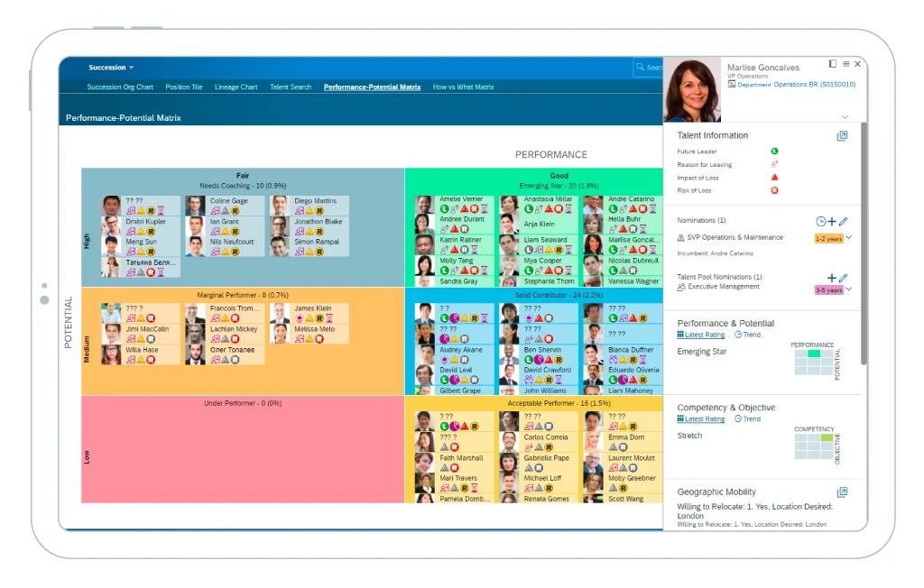Expand the header chevron below the Department link
Screen dimensions: 924x588
[x=845, y=116]
